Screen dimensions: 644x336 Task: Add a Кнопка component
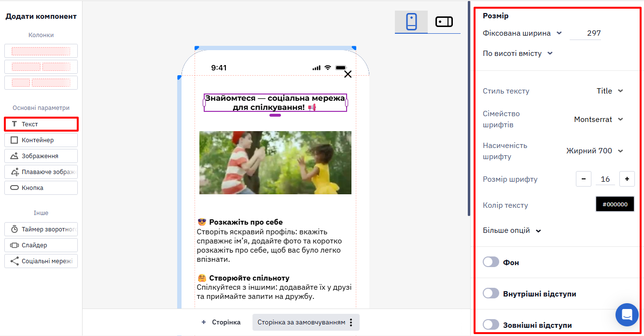[41, 188]
